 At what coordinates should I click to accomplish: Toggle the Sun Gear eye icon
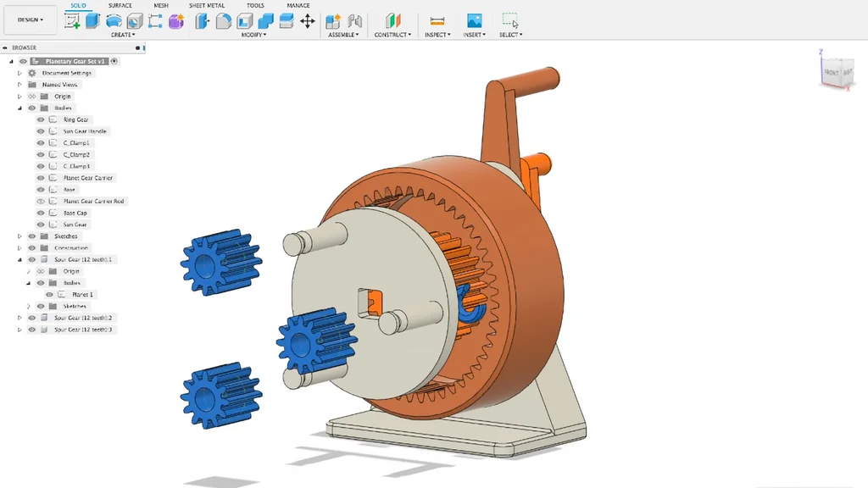pos(41,225)
